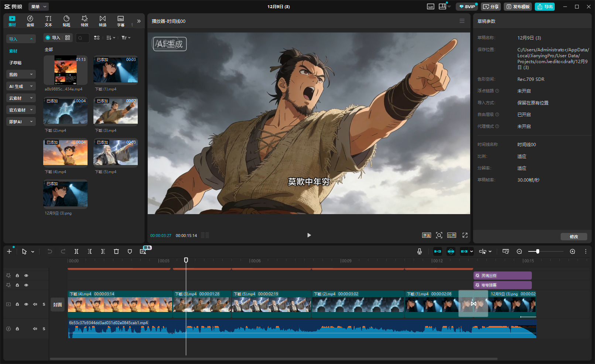Open the 特效 effects panel

click(85, 21)
